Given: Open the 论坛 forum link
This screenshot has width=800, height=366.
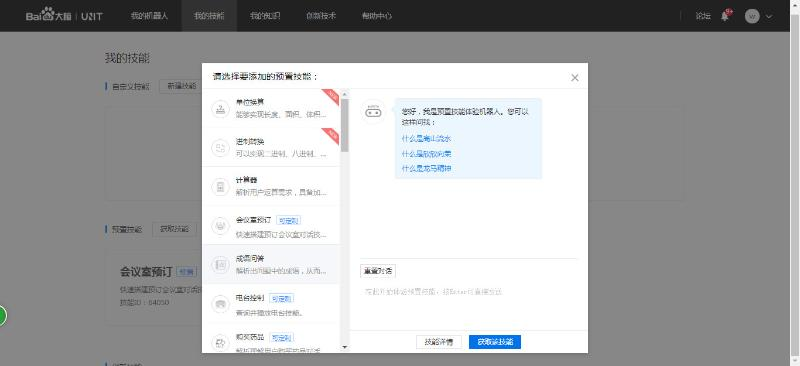Looking at the screenshot, I should pyautogui.click(x=703, y=16).
